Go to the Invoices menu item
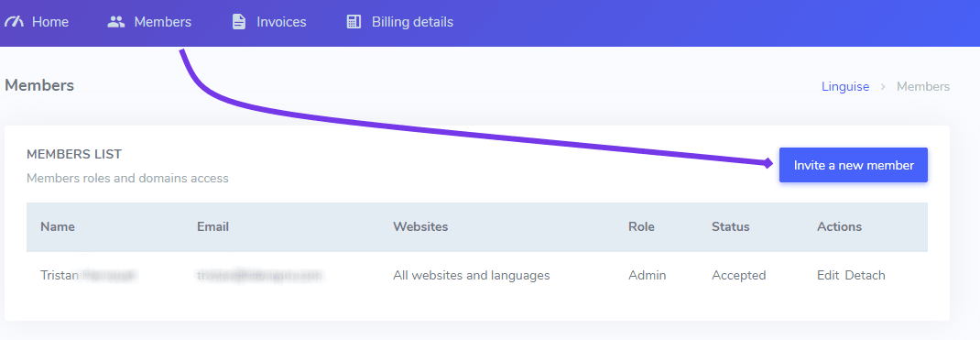Image resolution: width=980 pixels, height=340 pixels. [281, 22]
